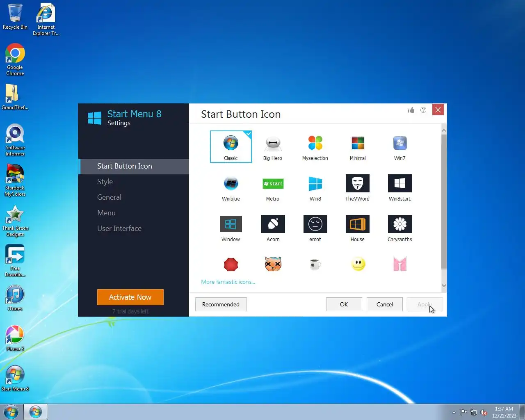Select the Internet Explorer desktop shortcut
This screenshot has height=420, width=525.
[46, 20]
